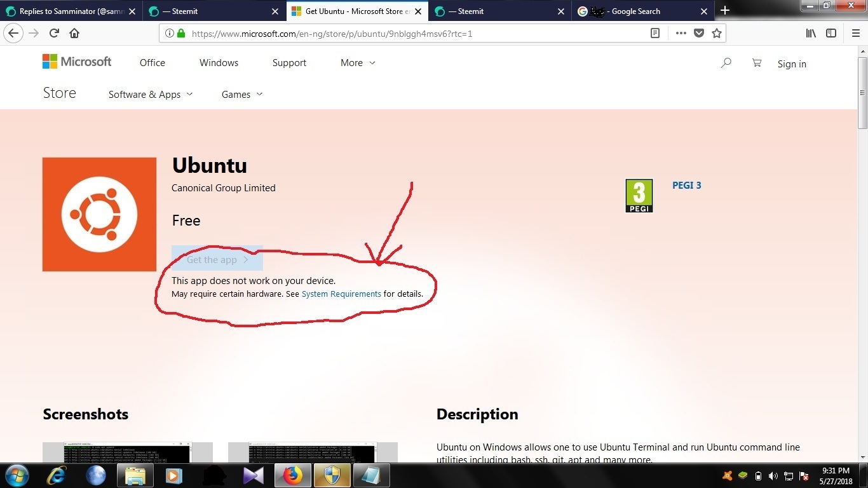Image resolution: width=868 pixels, height=488 pixels.
Task: Open the Windows Start orb
Action: tap(17, 475)
